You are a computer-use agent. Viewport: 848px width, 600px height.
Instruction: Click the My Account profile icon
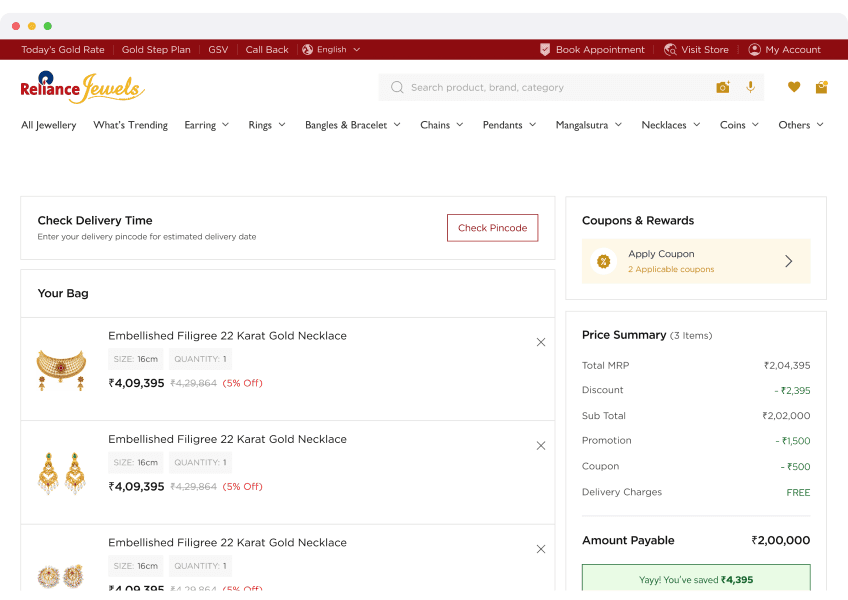tap(754, 50)
